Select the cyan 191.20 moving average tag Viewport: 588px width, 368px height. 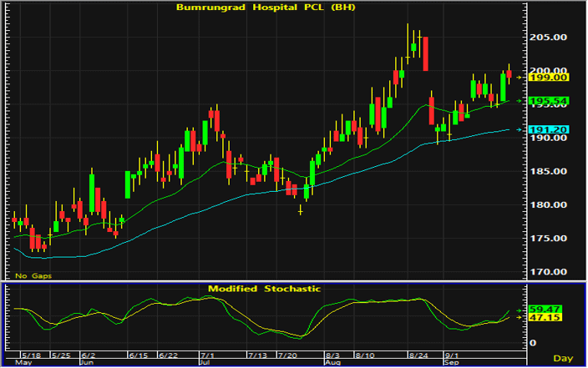pyautogui.click(x=549, y=129)
